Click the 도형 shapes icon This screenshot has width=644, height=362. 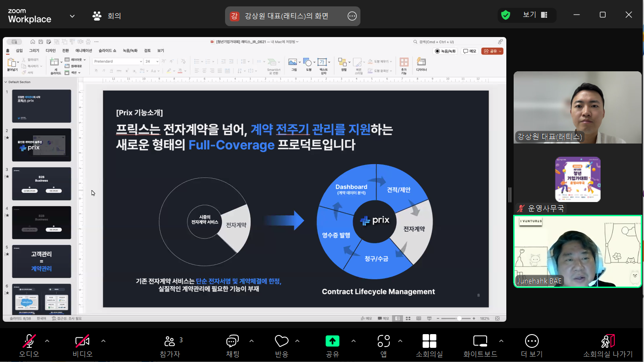[x=307, y=62]
